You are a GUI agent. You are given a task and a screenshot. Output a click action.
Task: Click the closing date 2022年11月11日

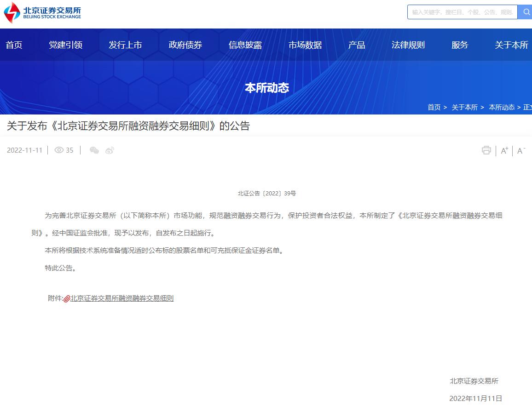point(476,399)
